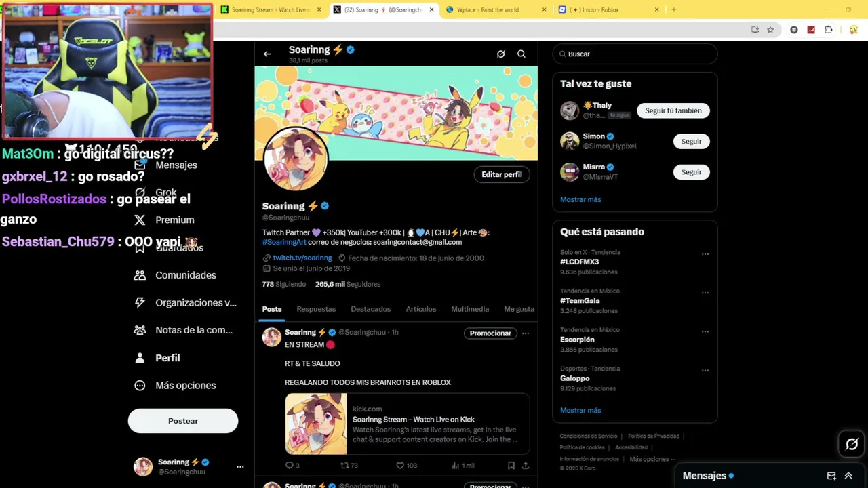This screenshot has height=488, width=868.
Task: Open the browser extensions puzzle icon
Action: tap(829, 30)
